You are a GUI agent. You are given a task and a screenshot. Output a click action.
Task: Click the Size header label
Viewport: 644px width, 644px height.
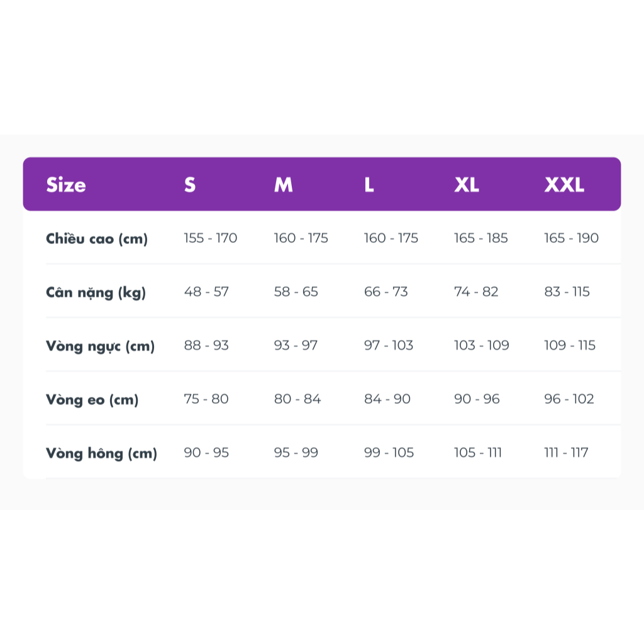point(65,185)
